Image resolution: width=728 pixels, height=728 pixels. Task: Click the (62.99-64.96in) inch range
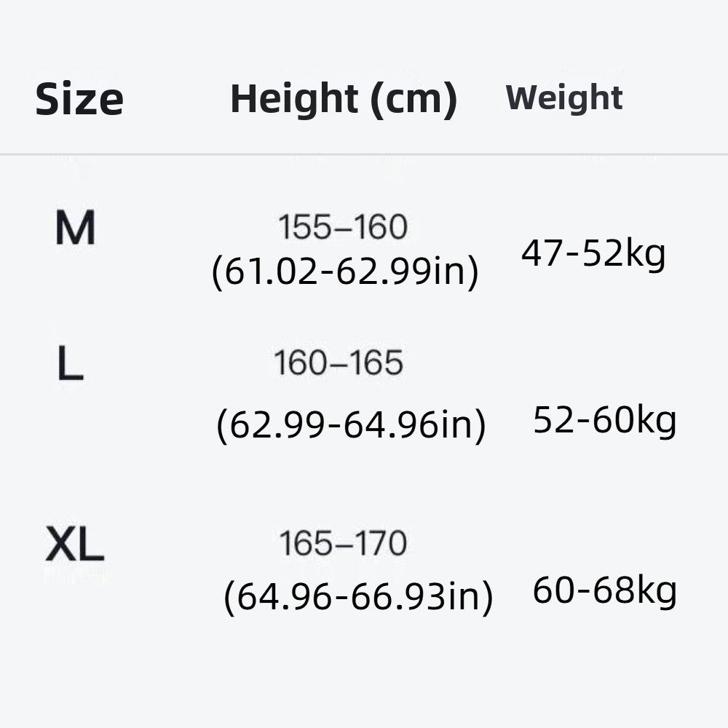pos(351,426)
